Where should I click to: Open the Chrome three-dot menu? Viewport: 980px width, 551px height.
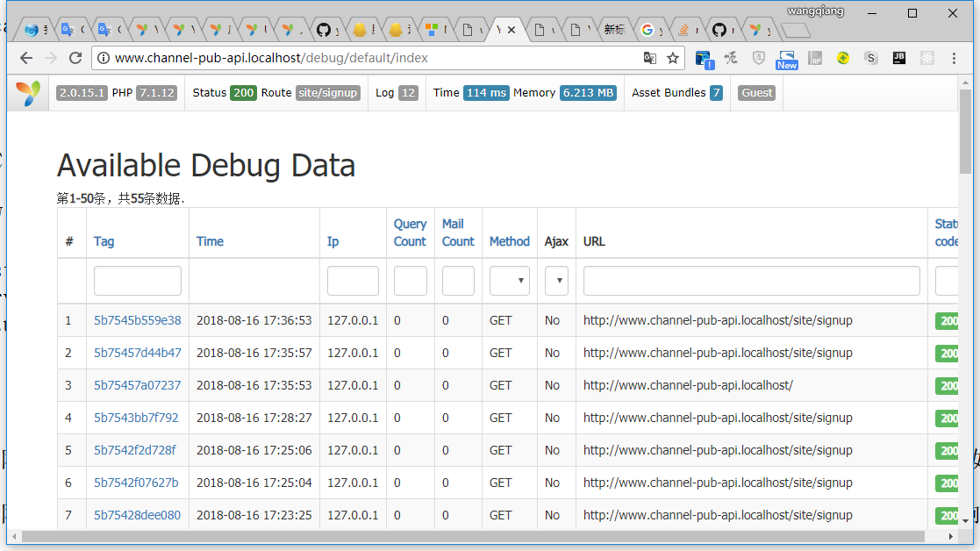[x=955, y=58]
